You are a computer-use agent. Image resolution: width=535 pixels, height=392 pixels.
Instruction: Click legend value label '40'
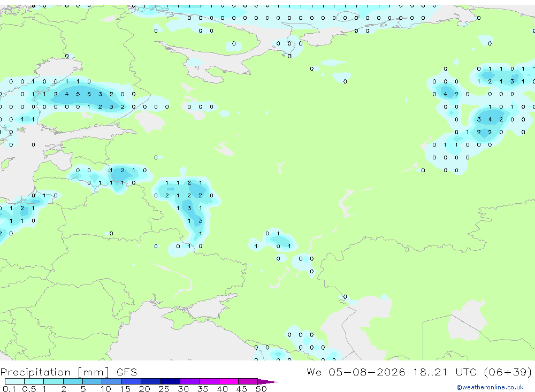click(x=222, y=389)
